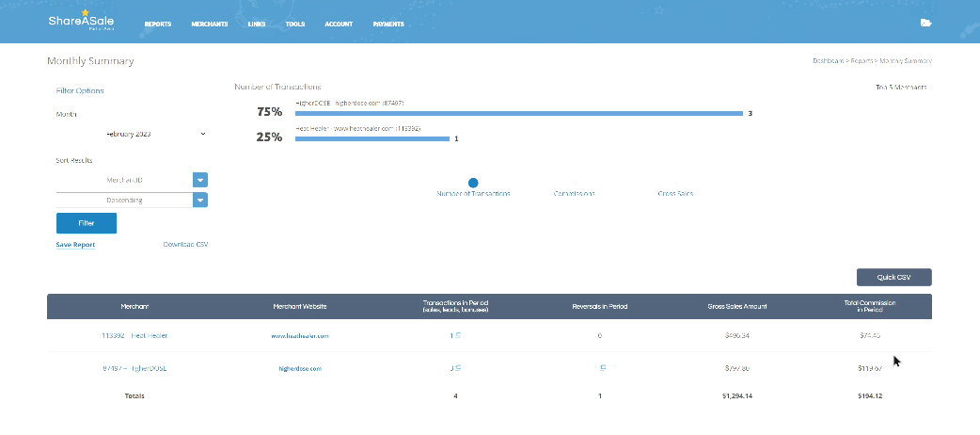Open reversal details icon in HigherDOSE row

tap(602, 368)
